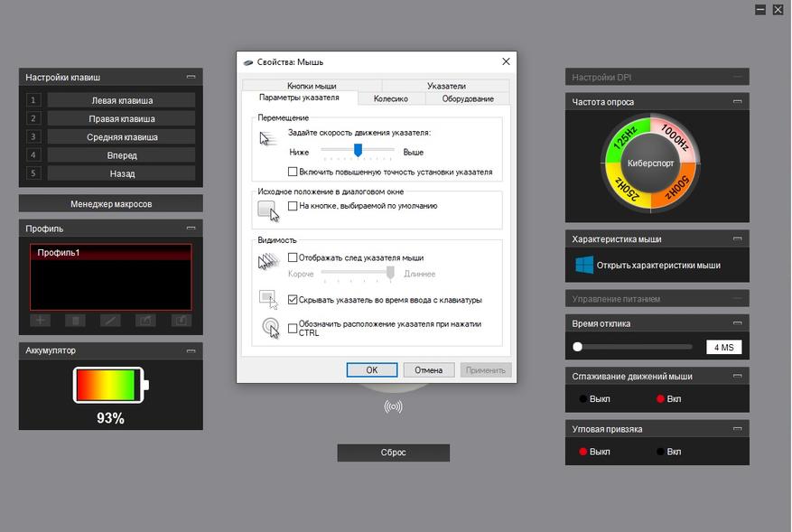Enable enhanced pointer precision checkbox
The width and height of the screenshot is (792, 532).
pyautogui.click(x=293, y=172)
